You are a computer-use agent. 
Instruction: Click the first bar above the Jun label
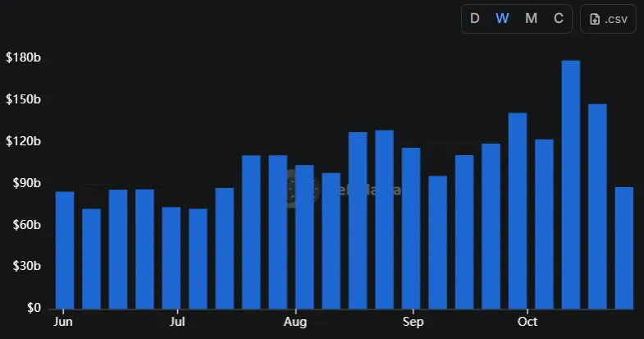point(65,250)
